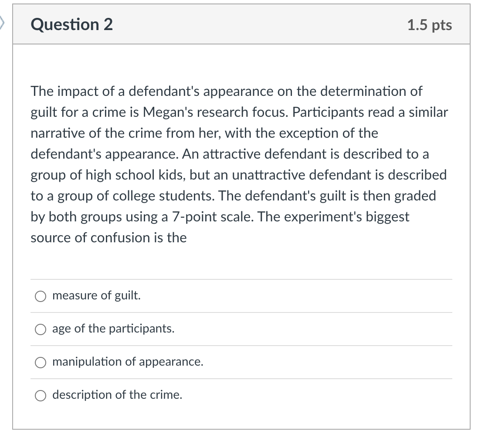The width and height of the screenshot is (495, 448).
Task: Click the 'age of the participants.' answer text
Action: coord(113,329)
